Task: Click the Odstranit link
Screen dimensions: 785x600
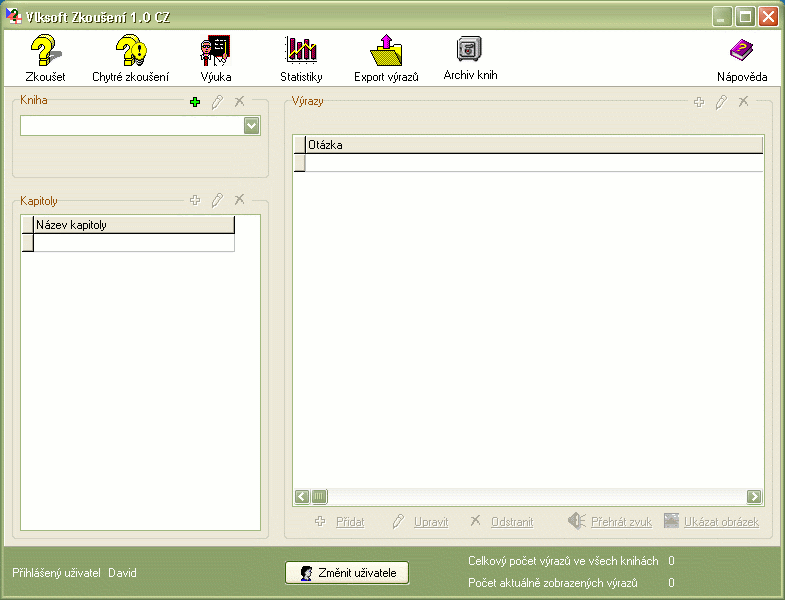Action: click(512, 522)
